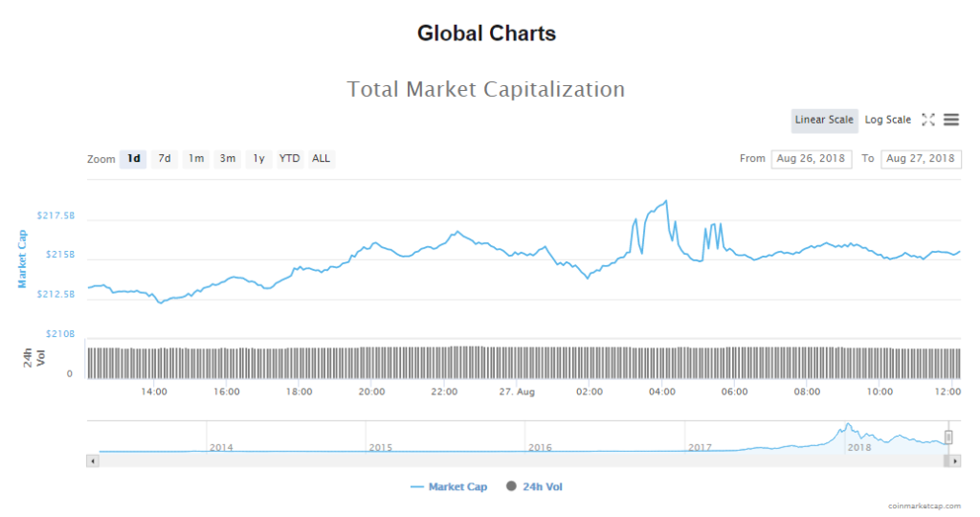
Task: Show ALL time range
Action: coord(321,159)
